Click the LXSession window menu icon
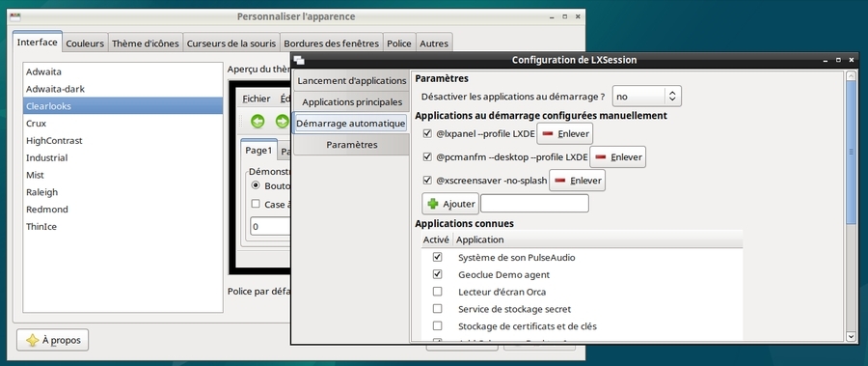Viewport: 868px width, 366px height. pyautogui.click(x=299, y=60)
